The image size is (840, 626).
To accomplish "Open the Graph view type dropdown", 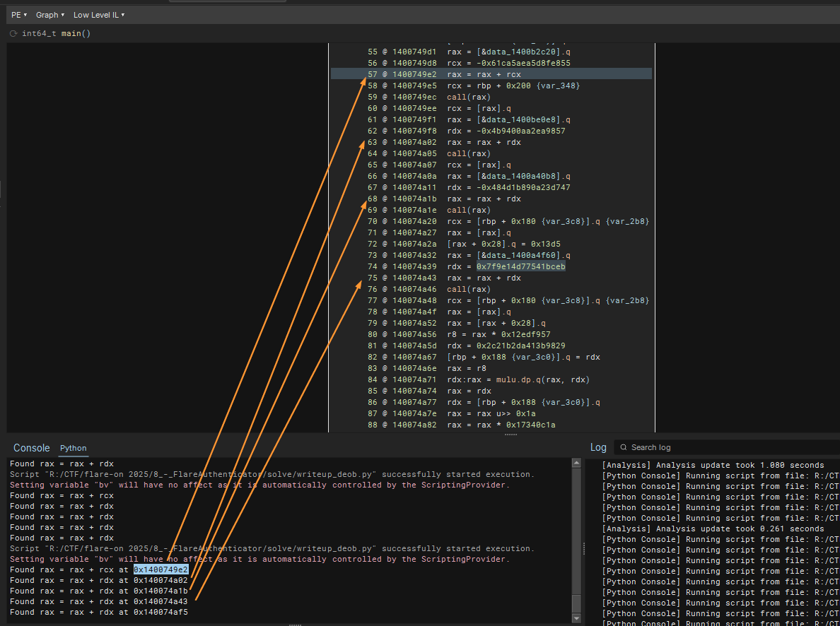I will tap(49, 15).
